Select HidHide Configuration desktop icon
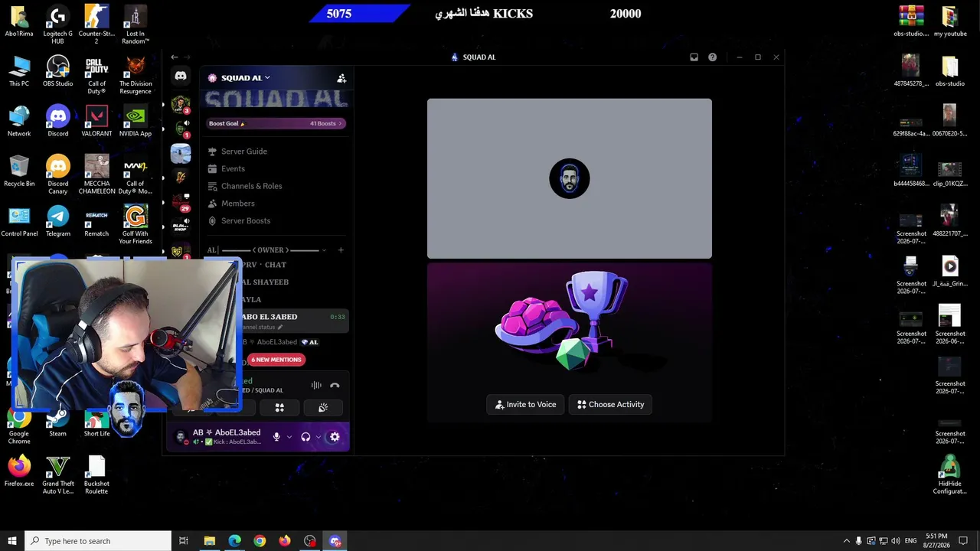This screenshot has height=551, width=980. pos(950,475)
